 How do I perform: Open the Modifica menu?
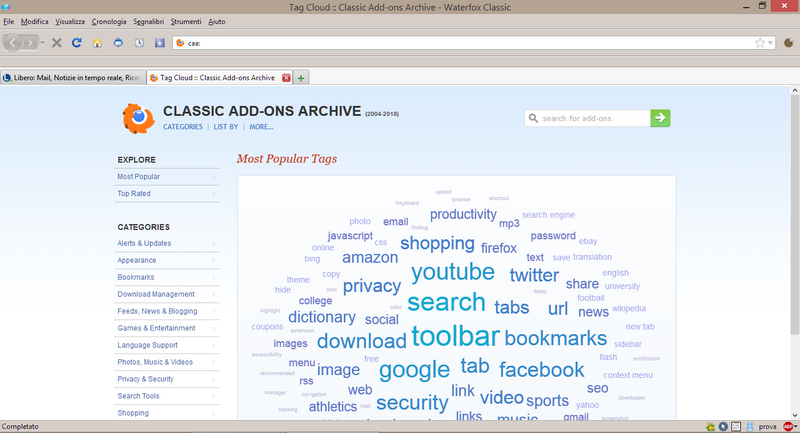pos(35,21)
